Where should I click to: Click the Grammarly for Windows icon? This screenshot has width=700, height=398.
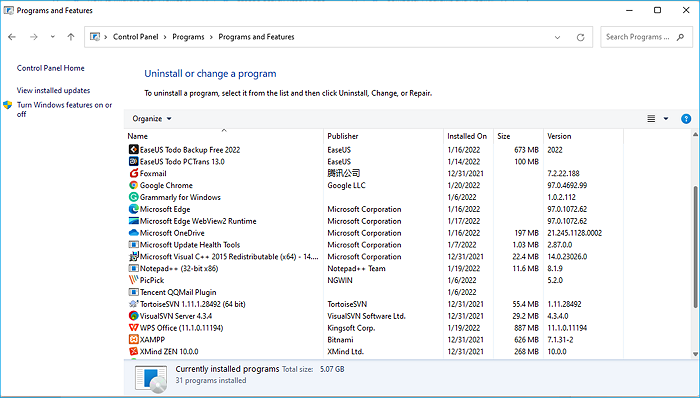pyautogui.click(x=133, y=197)
